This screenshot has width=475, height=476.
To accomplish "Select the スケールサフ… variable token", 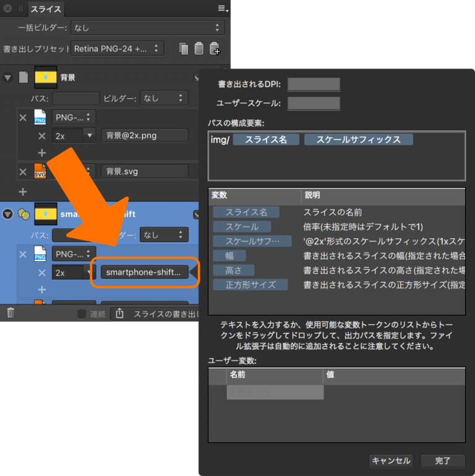I will point(252,241).
